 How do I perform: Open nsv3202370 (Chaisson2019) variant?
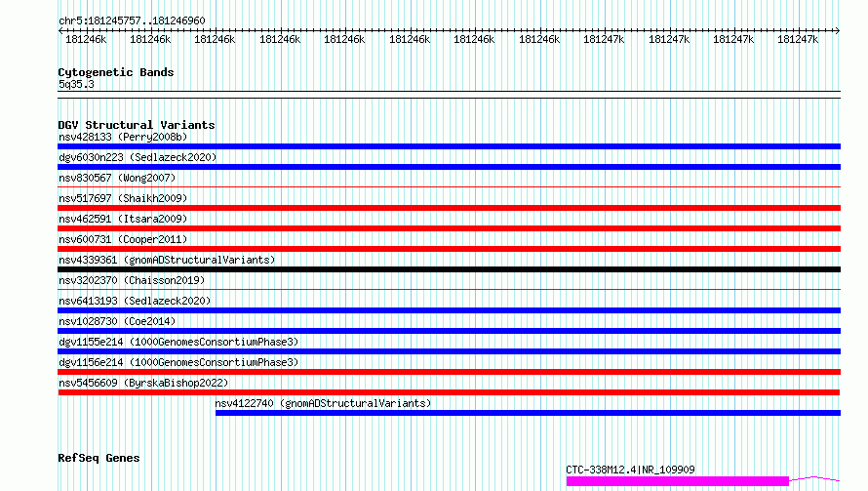pos(132,280)
